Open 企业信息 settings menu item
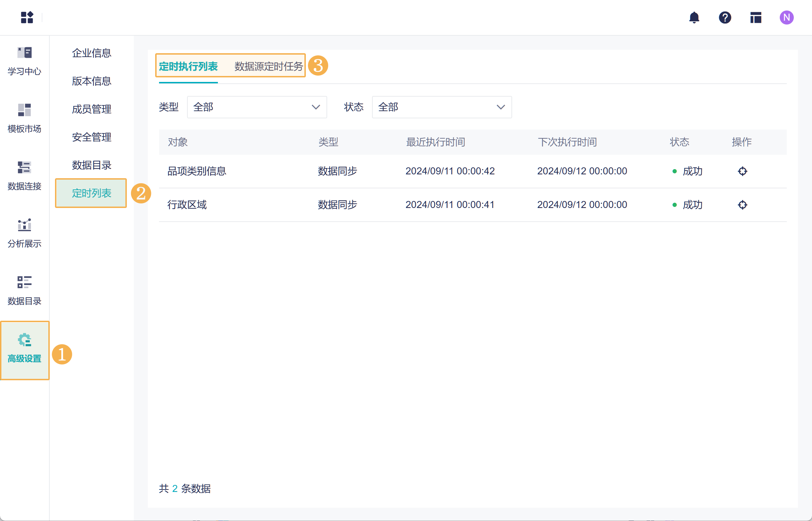This screenshot has height=521, width=812. 91,53
